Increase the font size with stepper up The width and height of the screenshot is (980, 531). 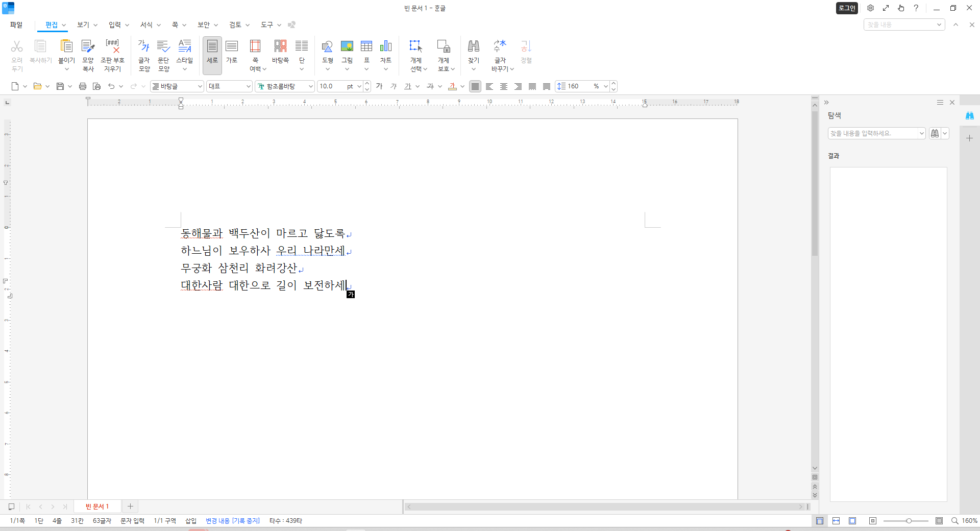[367, 83]
